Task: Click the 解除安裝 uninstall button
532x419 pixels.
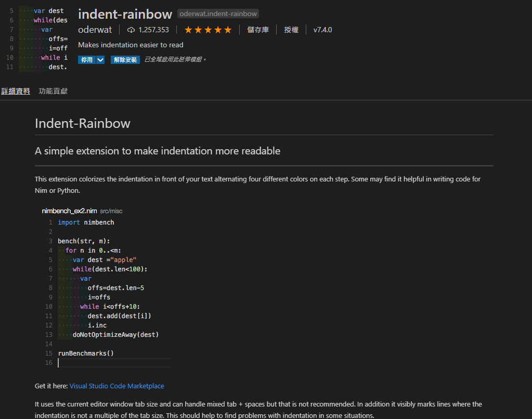Action: pyautogui.click(x=125, y=60)
